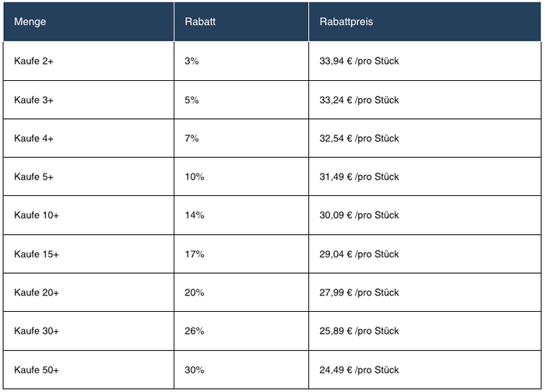The image size is (545, 392).
Task: Select the Rabattpreis column header
Action: point(346,22)
